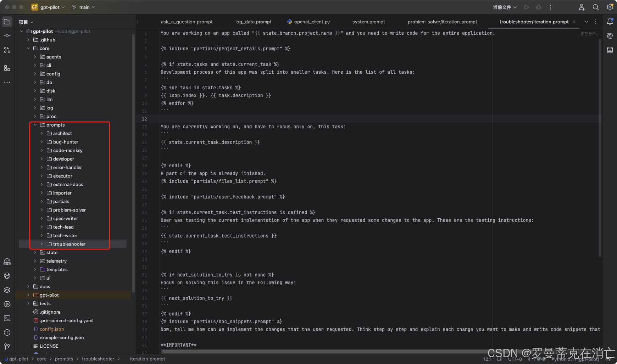Open the main branch dropdown
Image resolution: width=617 pixels, height=364 pixels.
tap(84, 7)
